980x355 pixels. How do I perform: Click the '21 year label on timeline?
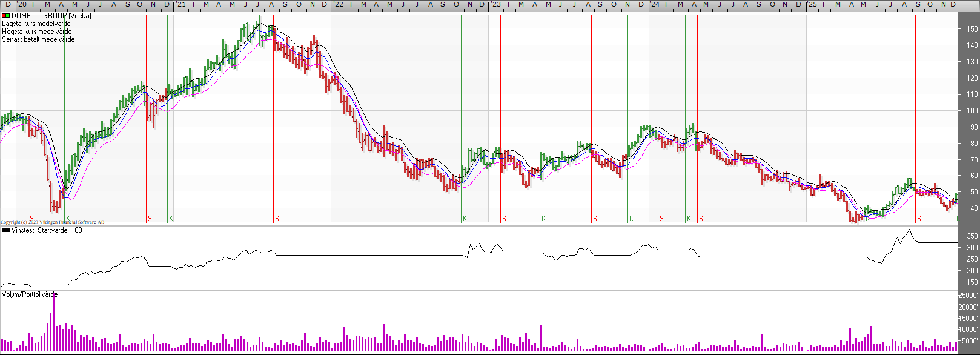pyautogui.click(x=181, y=5)
